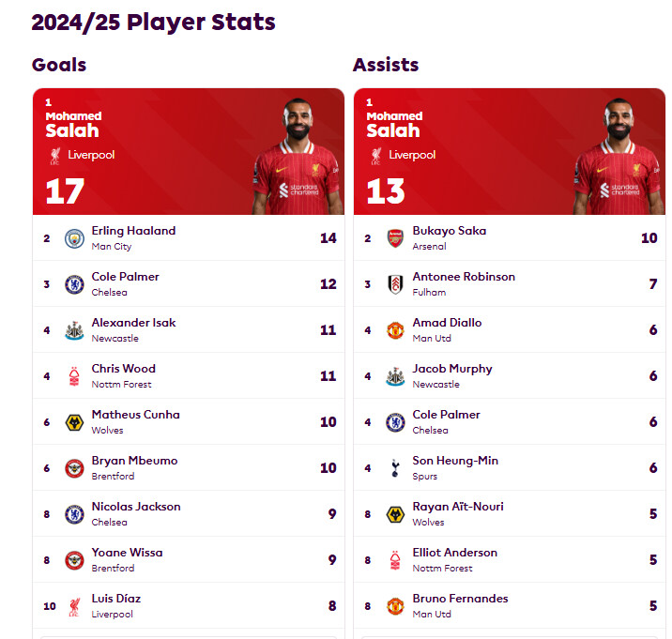Click the Nottm Forest crest beside Chris Wood

tap(74, 376)
